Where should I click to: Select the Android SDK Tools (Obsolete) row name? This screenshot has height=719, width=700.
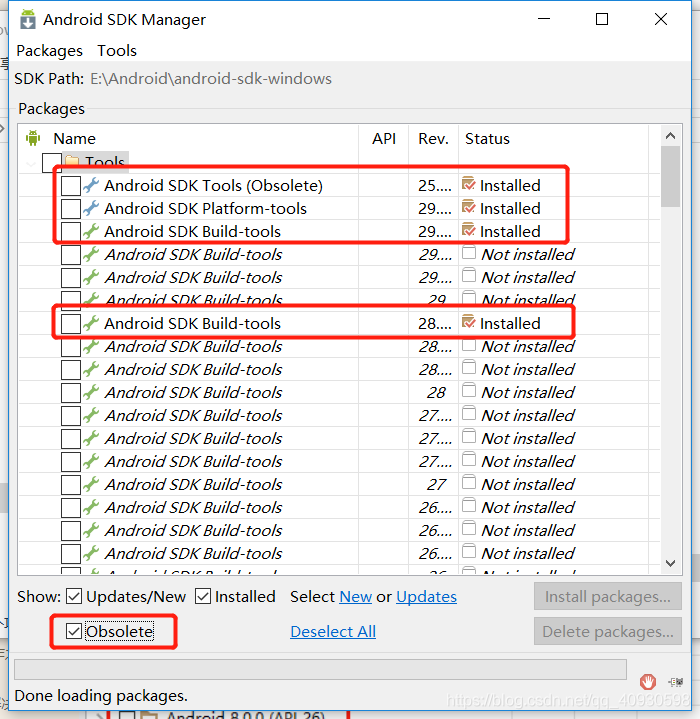coord(213,186)
